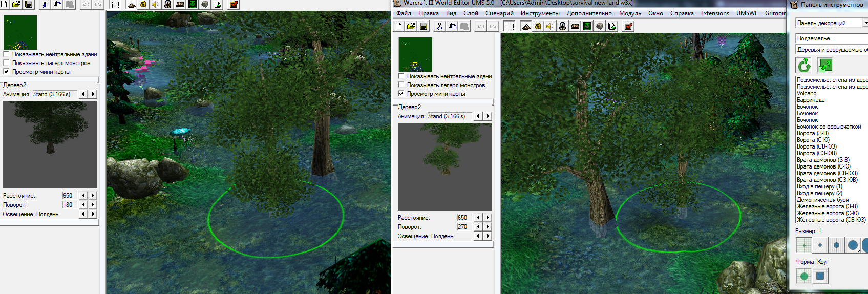Next 'Освещение' arrow in right editor

(x=488, y=236)
